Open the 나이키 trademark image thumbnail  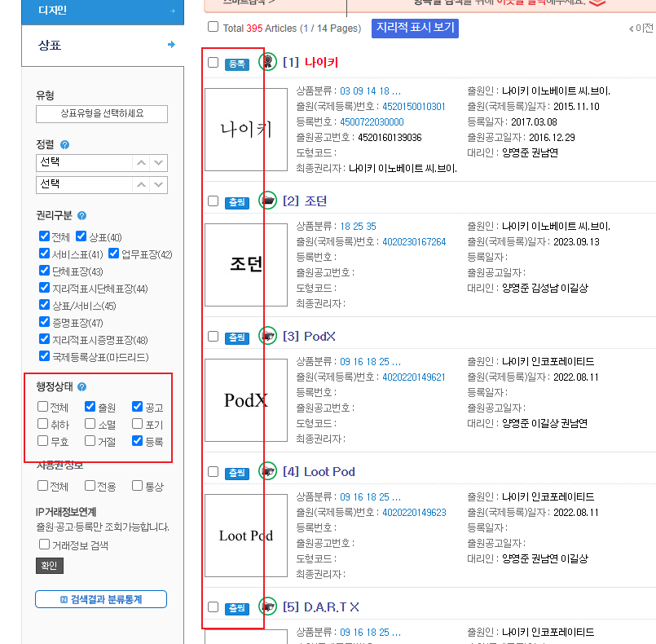tap(246, 130)
